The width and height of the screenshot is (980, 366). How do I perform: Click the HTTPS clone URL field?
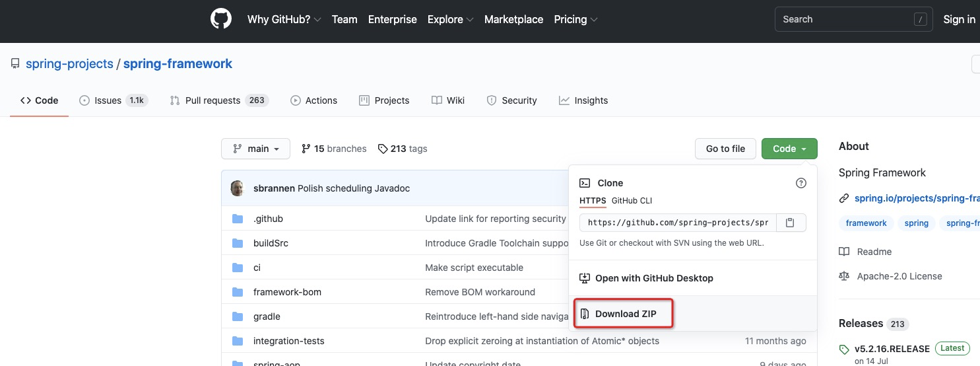coord(678,223)
